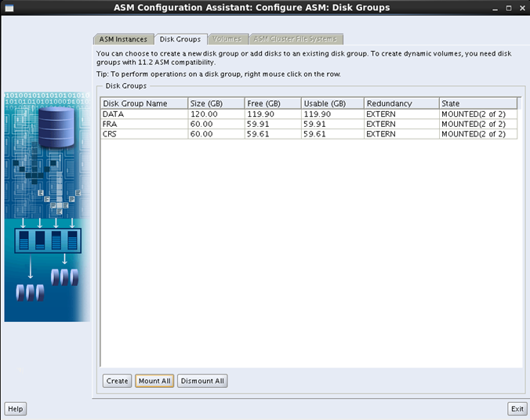Click the Create button
Viewport: 530px width, 420px height.
point(117,381)
